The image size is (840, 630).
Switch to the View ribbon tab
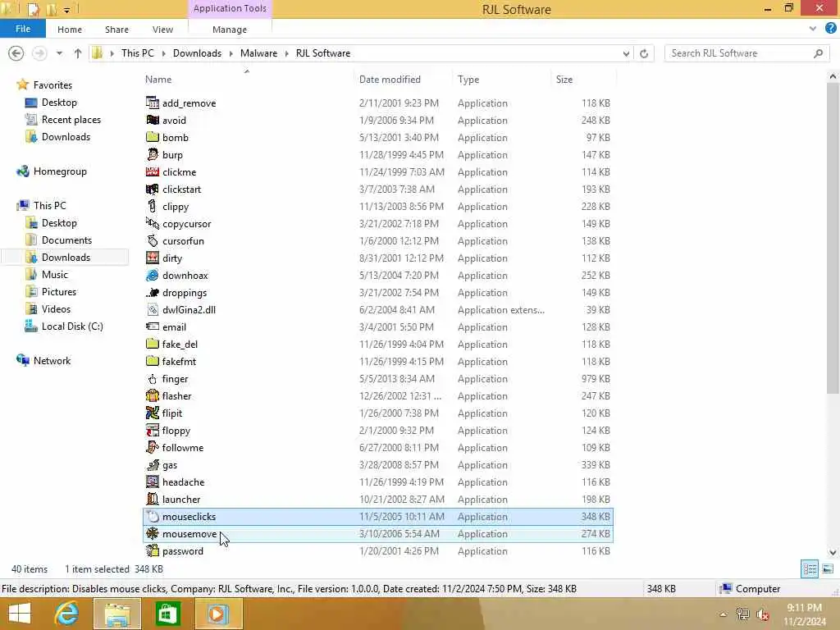pyautogui.click(x=162, y=30)
